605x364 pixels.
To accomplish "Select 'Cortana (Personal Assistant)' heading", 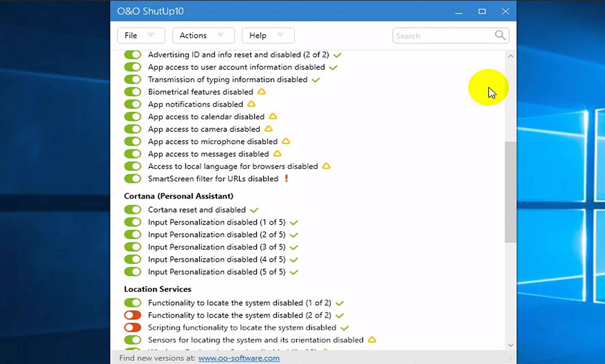I will (x=178, y=196).
